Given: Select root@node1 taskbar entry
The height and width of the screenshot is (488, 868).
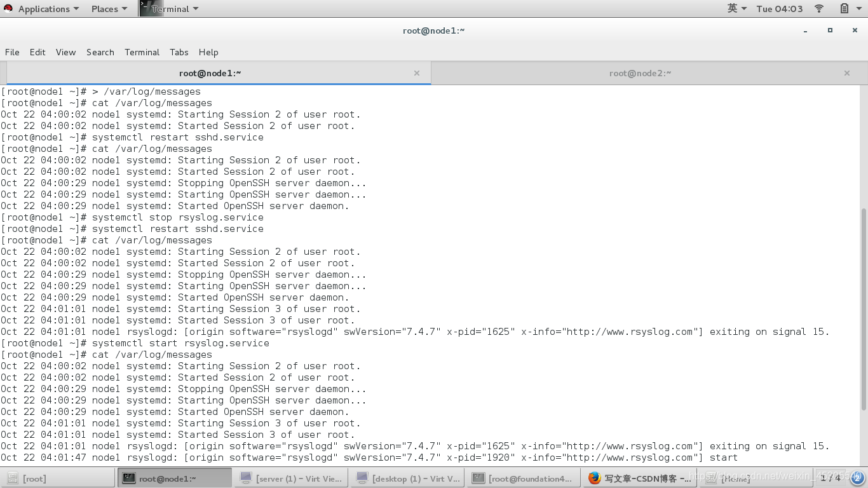Looking at the screenshot, I should pyautogui.click(x=175, y=478).
